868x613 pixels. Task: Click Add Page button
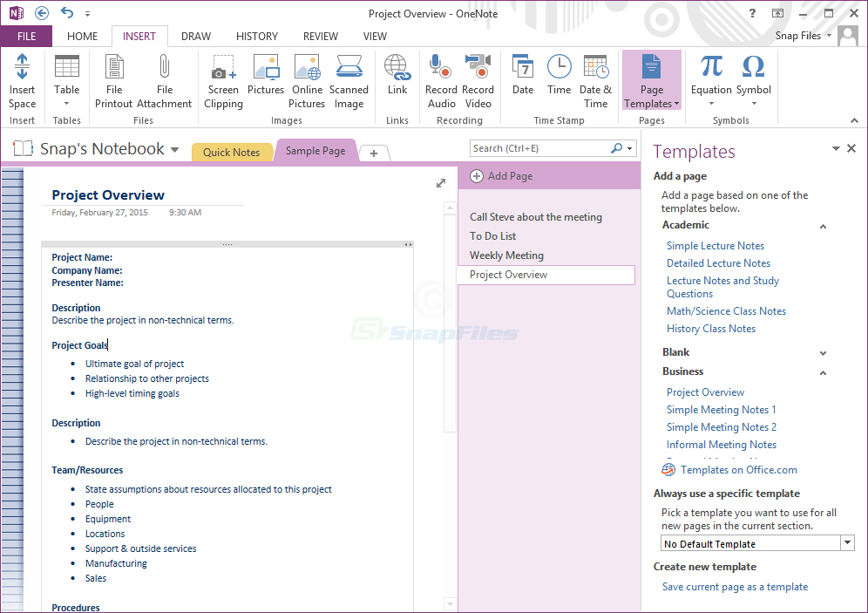(x=501, y=176)
